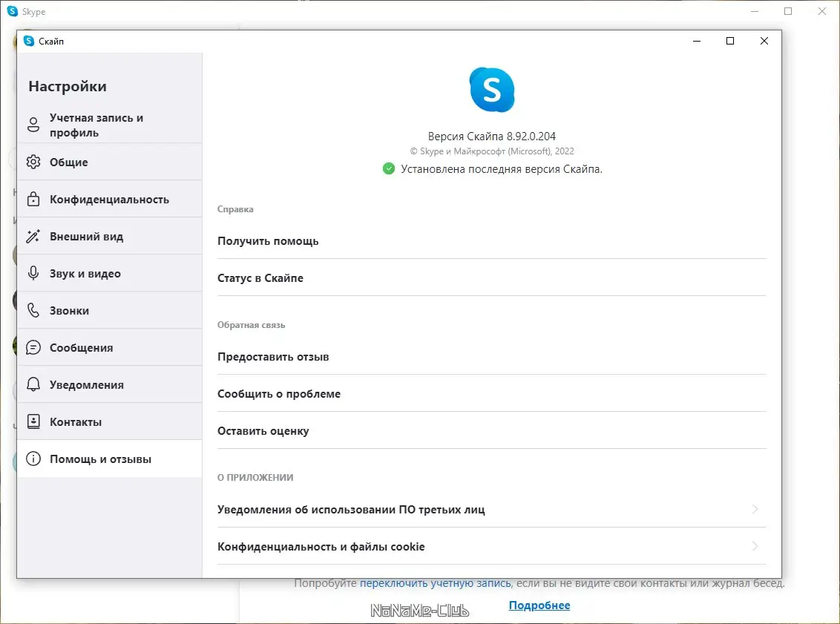Open Уведомления об использовании ПО третьих лиц
The height and width of the screenshot is (624, 840).
492,510
